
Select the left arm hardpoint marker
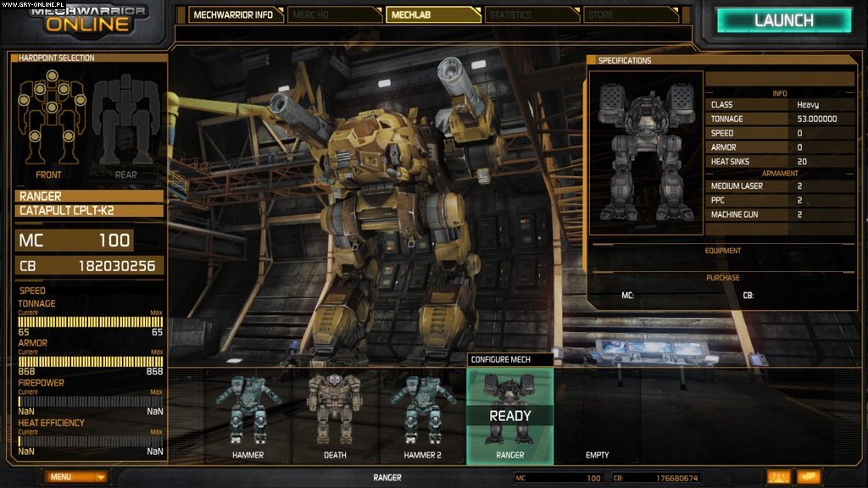(x=24, y=100)
